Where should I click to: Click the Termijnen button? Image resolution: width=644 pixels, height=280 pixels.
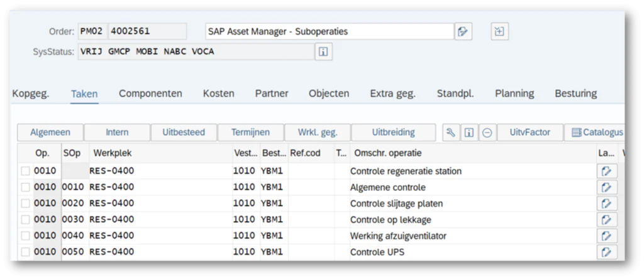tap(250, 132)
